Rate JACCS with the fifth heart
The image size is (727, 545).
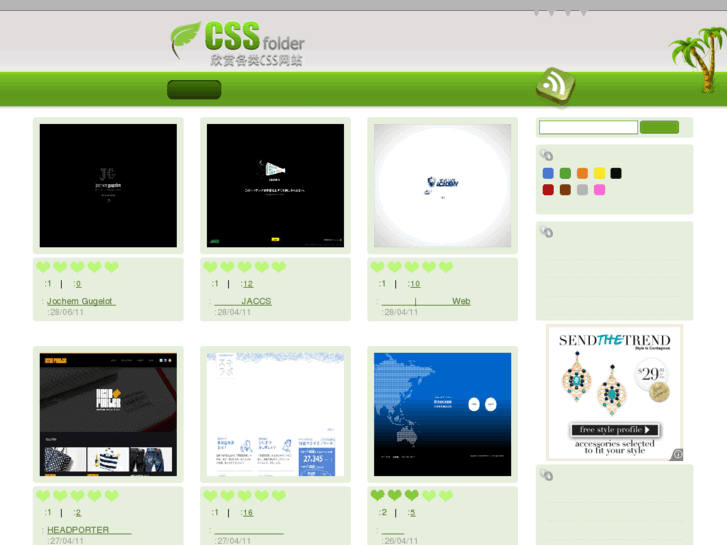279,267
